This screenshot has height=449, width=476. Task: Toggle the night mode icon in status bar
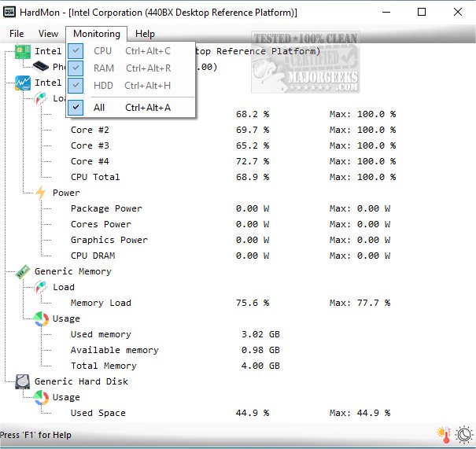click(x=463, y=435)
